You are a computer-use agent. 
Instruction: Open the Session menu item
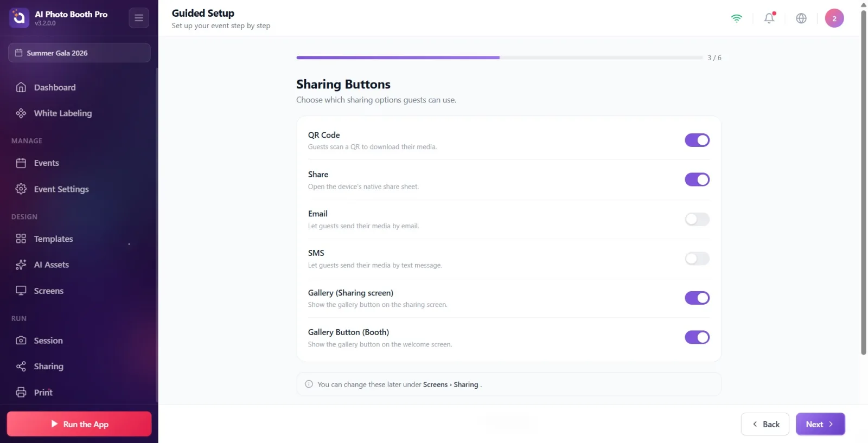pyautogui.click(x=79, y=341)
